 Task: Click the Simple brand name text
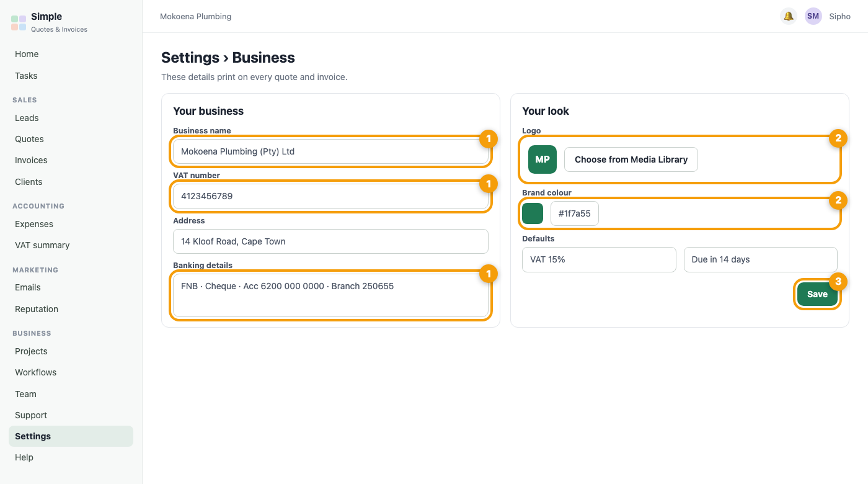click(x=46, y=17)
